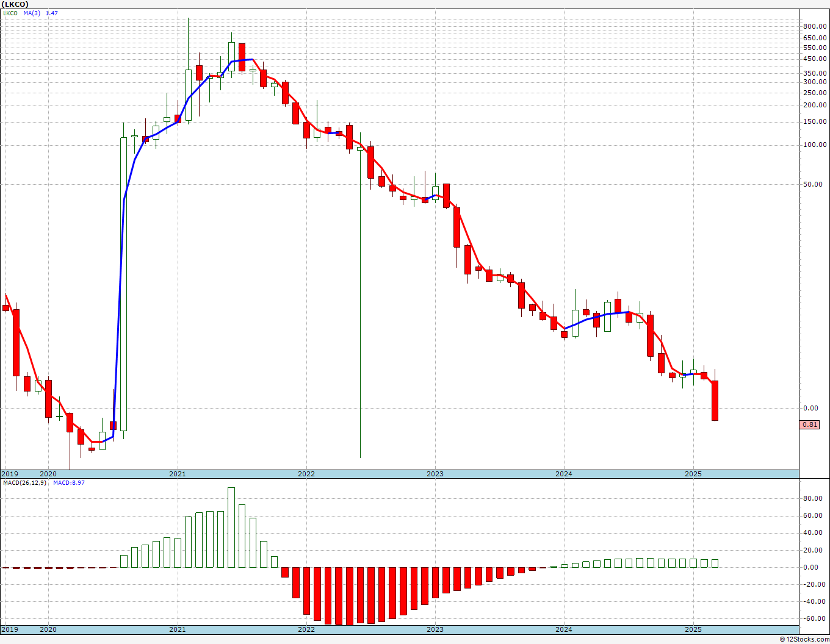Click the 0.81 last price tag

(x=810, y=425)
